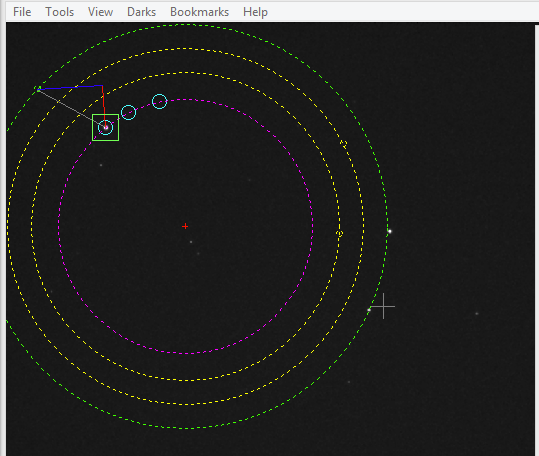Viewport: 539px width, 456px height.
Task: Select the rightmost cyan circle on magenta ring
Action: (160, 101)
